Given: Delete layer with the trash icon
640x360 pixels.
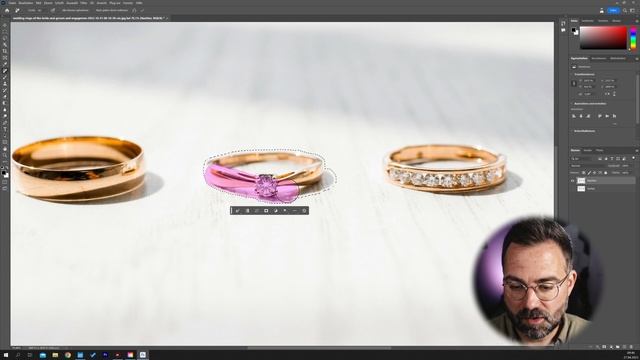Looking at the screenshot, I should click(631, 347).
